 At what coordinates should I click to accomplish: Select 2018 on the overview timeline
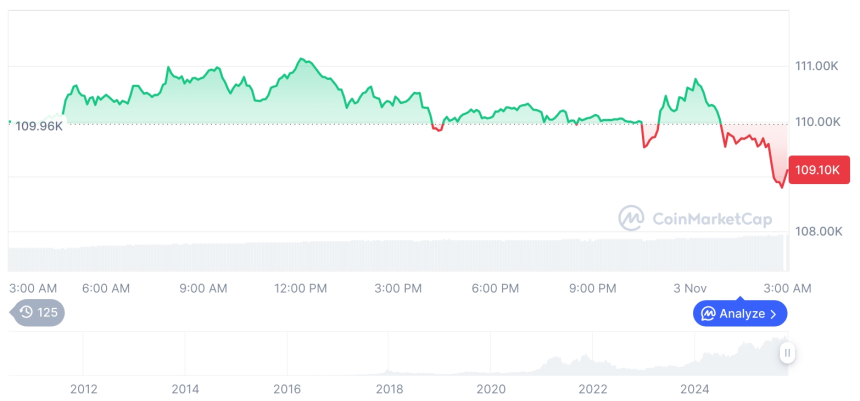[x=389, y=388]
